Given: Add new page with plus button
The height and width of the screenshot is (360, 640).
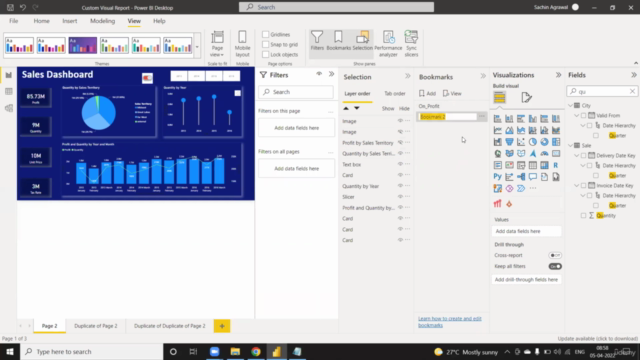Looking at the screenshot, I should coord(222,326).
